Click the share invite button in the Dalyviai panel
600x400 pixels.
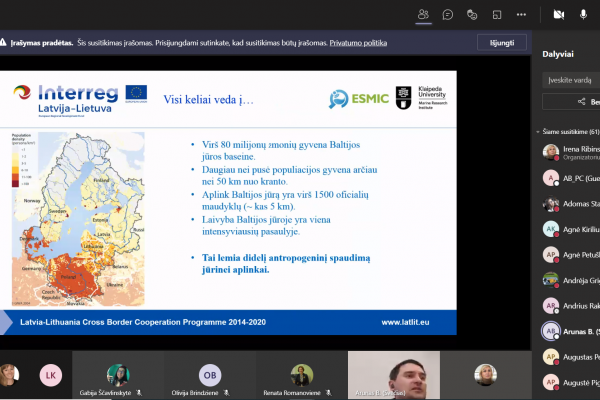click(571, 102)
